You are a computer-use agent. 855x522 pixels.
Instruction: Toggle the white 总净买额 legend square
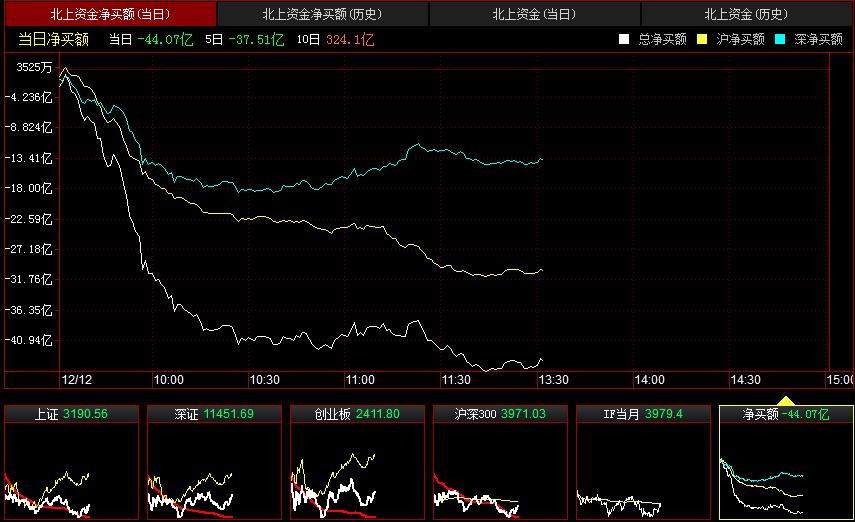[624, 39]
